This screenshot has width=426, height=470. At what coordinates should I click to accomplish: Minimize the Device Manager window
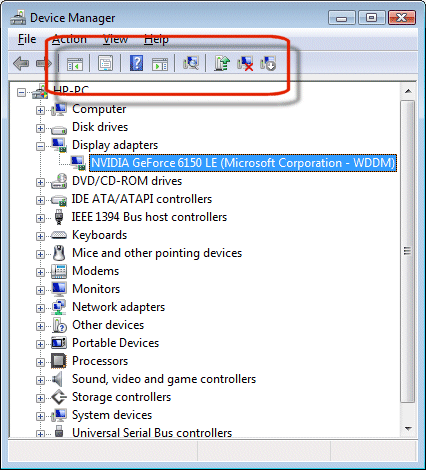tap(342, 18)
